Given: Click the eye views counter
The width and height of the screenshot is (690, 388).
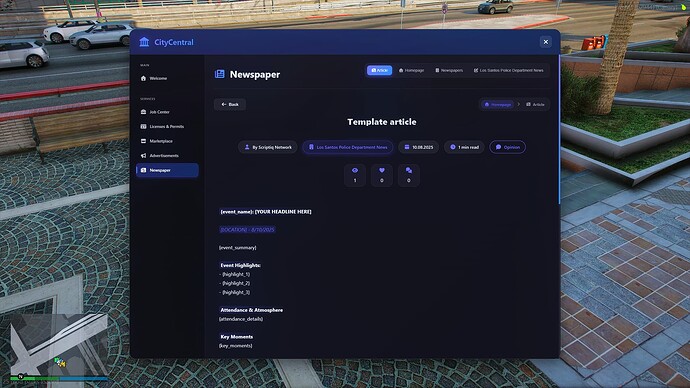Looking at the screenshot, I should point(355,175).
